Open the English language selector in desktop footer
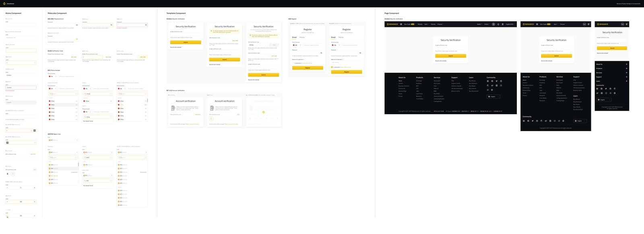The image size is (644, 234). 493,96
